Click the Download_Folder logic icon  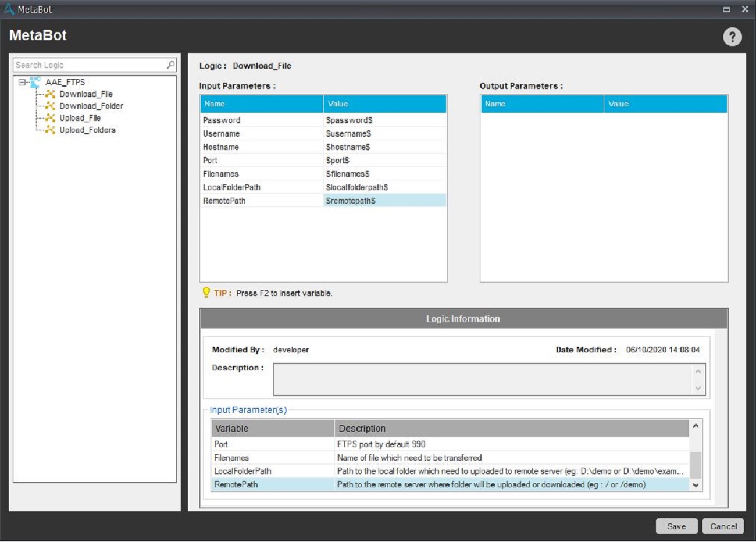51,106
